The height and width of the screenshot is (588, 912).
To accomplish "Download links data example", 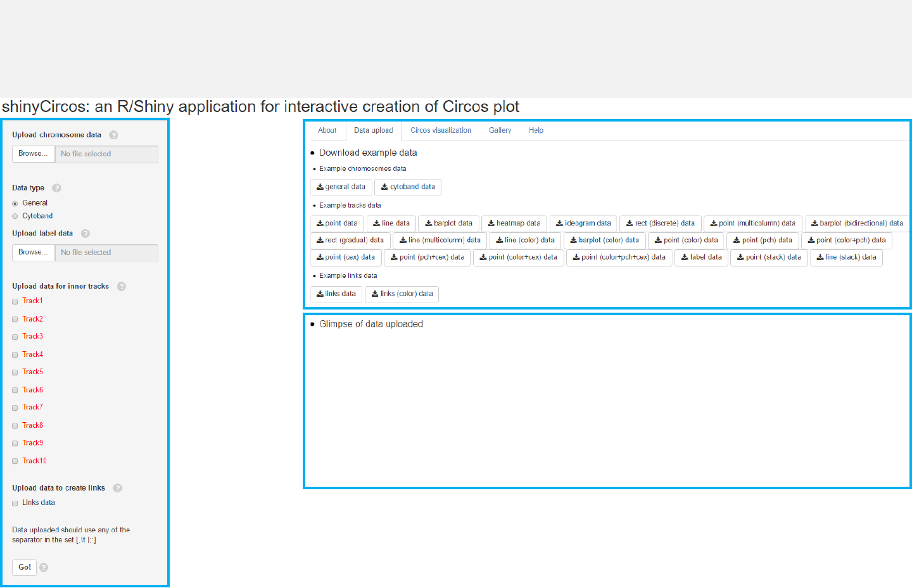I will (336, 294).
